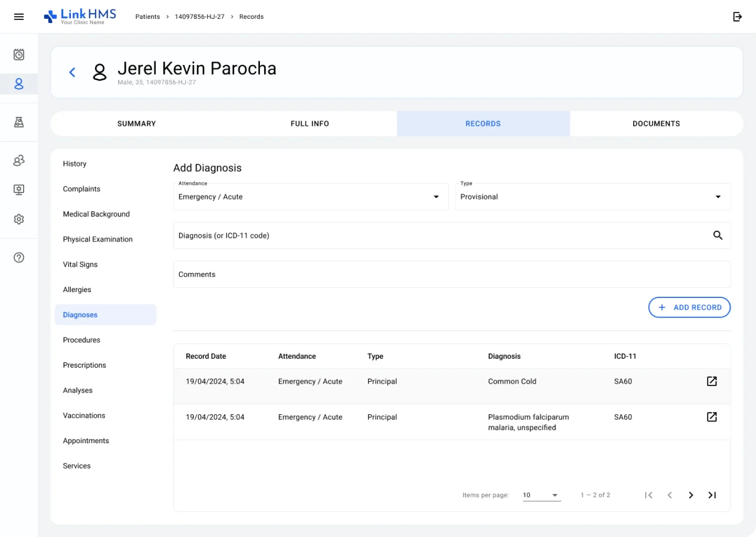Click the logout icon
This screenshot has height=537, width=756.
[x=737, y=17]
